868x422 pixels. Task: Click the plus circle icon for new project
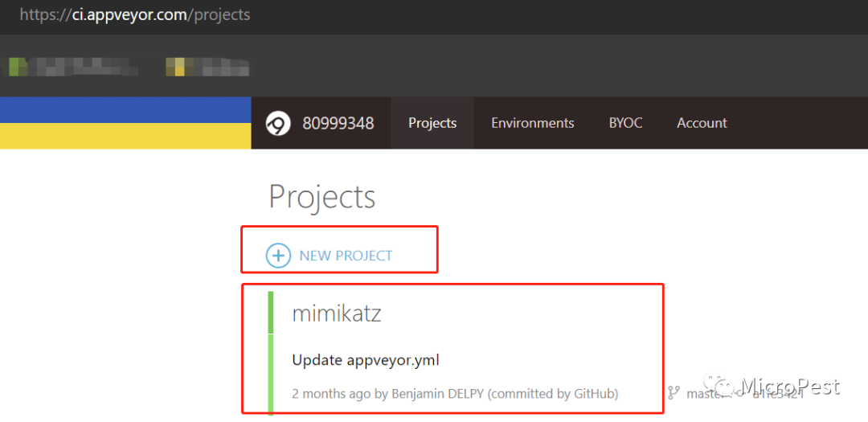[278, 256]
